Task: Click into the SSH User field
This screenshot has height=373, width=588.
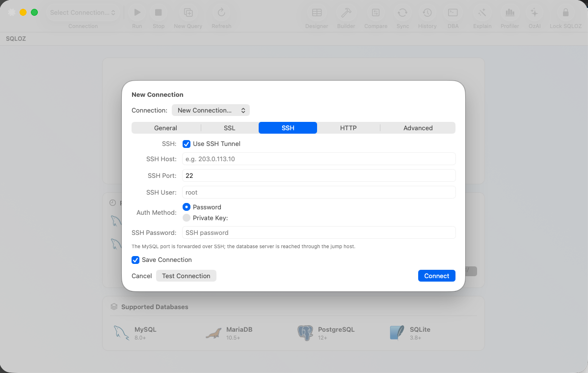Action: pos(319,192)
